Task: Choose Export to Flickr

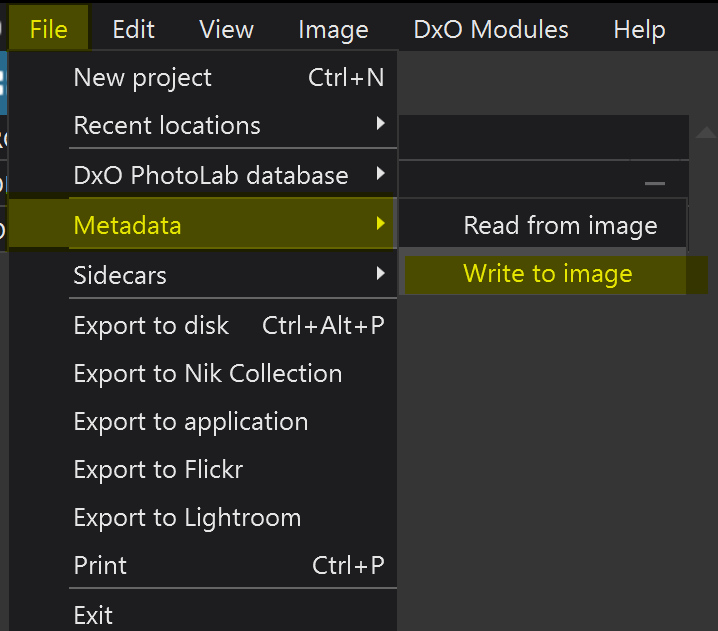Action: pos(158,469)
